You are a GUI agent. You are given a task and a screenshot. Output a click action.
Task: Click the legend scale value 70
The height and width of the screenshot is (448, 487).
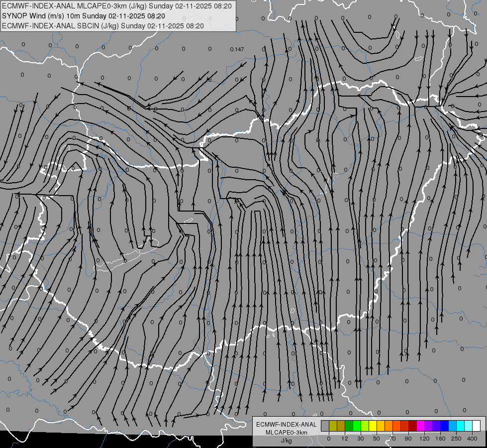(x=392, y=439)
